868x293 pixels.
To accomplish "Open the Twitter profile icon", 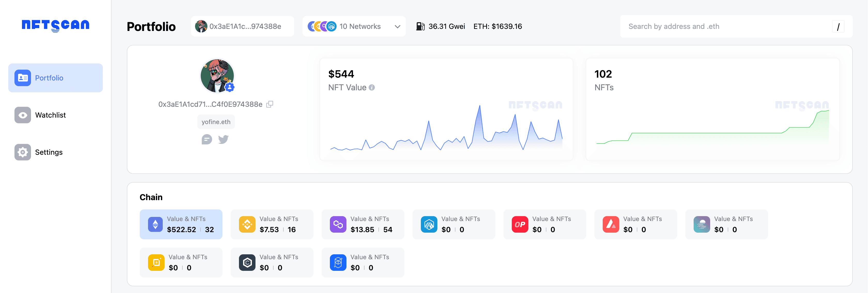I will (223, 139).
